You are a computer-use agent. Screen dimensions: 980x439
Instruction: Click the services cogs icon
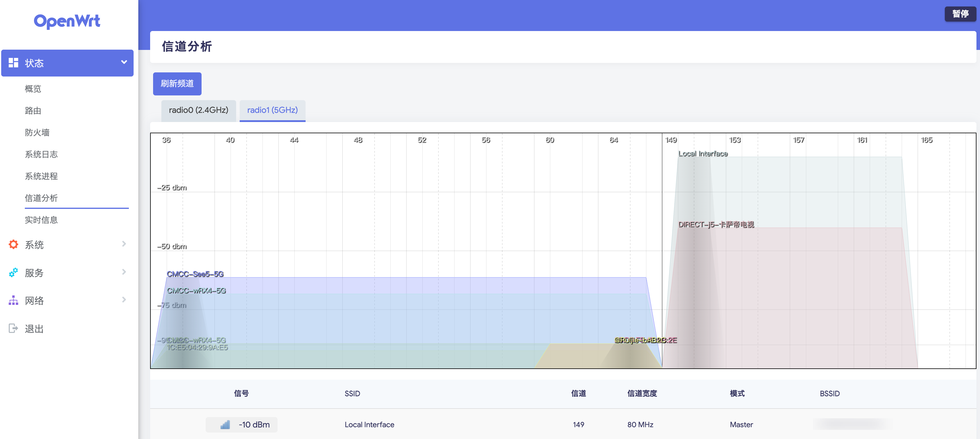point(13,272)
